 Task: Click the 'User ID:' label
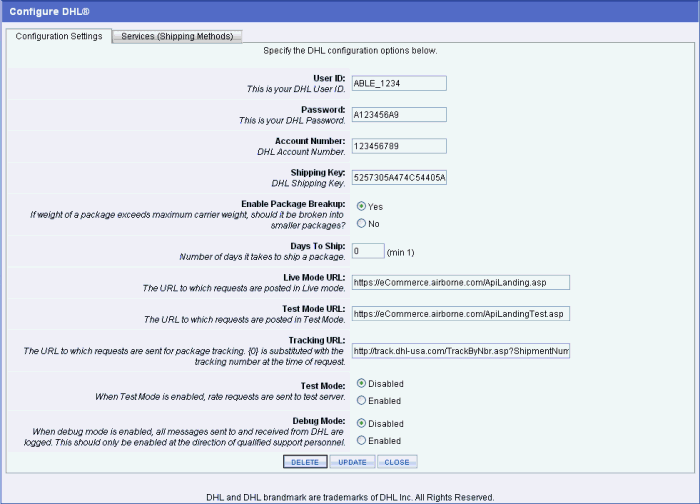[x=329, y=79]
